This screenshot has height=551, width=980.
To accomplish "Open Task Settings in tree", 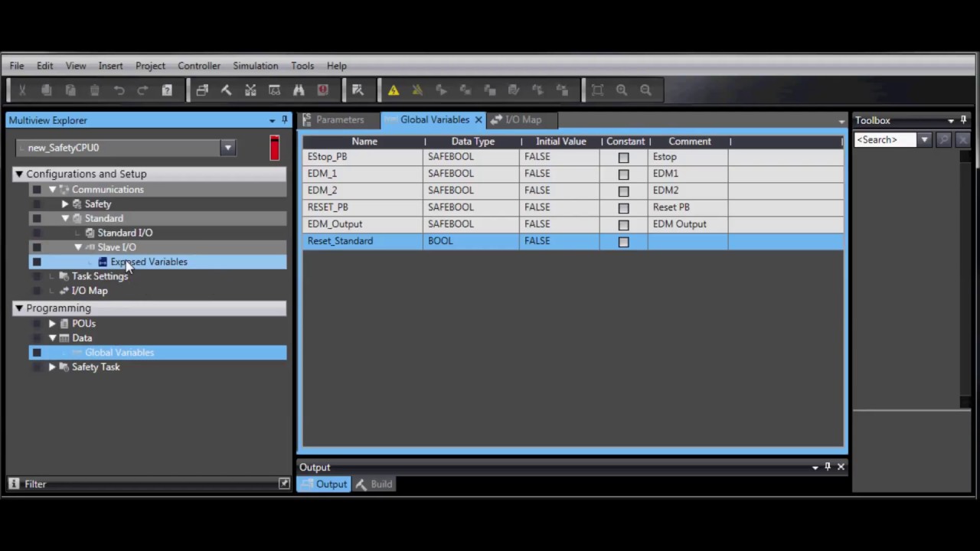I will click(100, 276).
